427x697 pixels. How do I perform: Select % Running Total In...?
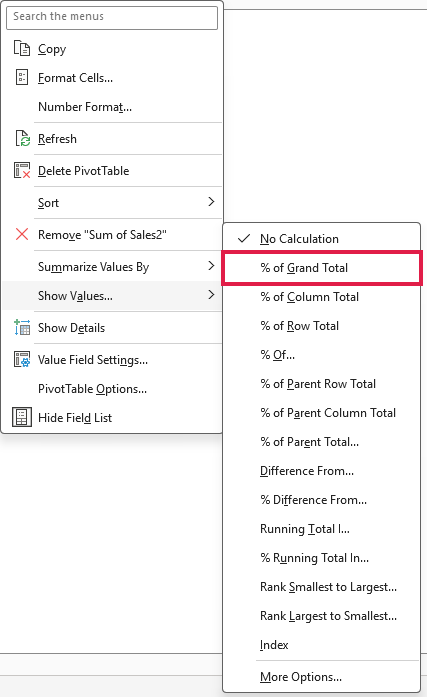[x=321, y=558]
